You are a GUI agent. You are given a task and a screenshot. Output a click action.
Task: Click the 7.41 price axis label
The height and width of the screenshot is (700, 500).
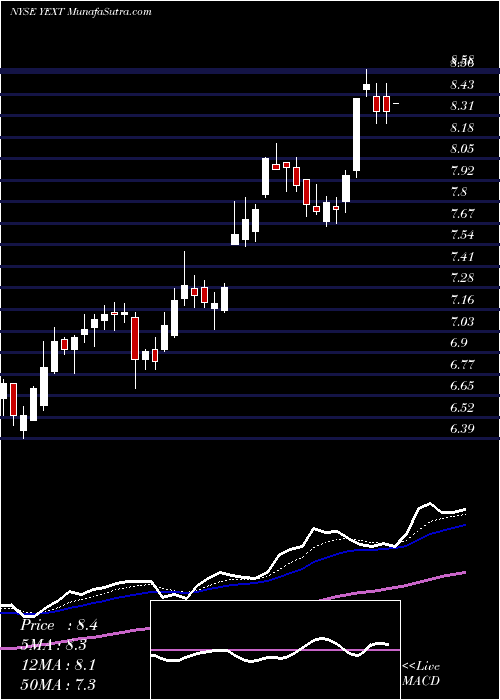click(x=462, y=256)
